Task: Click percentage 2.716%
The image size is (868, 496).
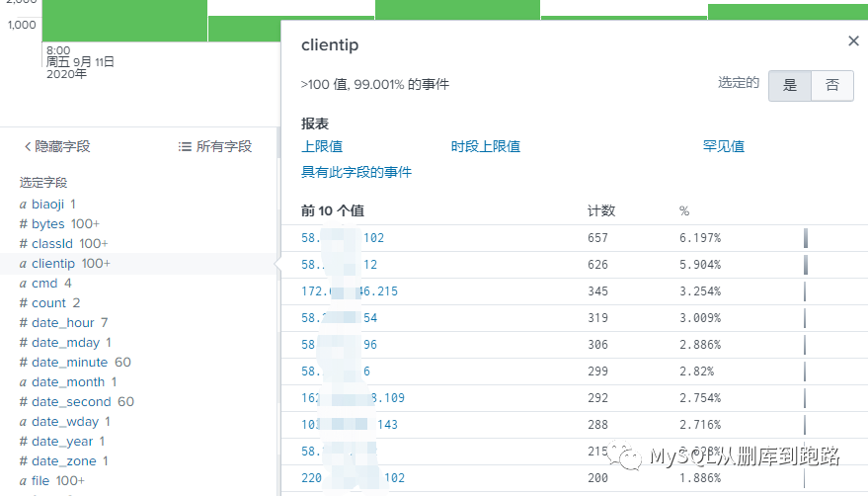Action: (x=700, y=424)
